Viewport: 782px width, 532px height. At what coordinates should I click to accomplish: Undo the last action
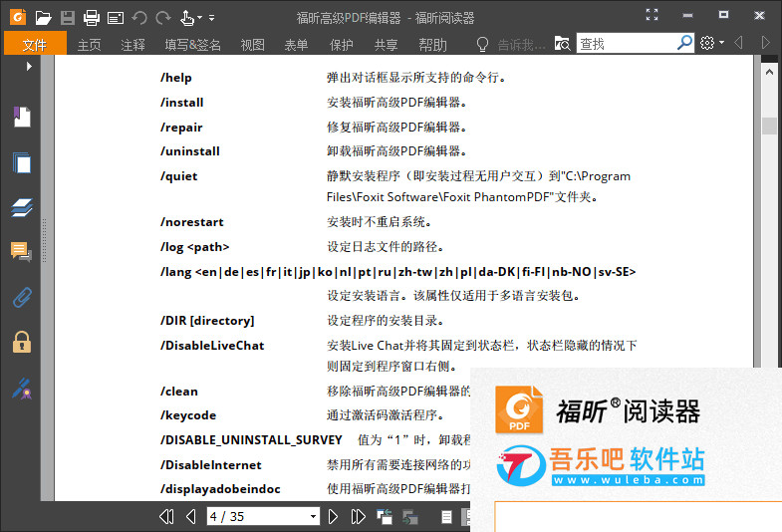click(x=139, y=19)
